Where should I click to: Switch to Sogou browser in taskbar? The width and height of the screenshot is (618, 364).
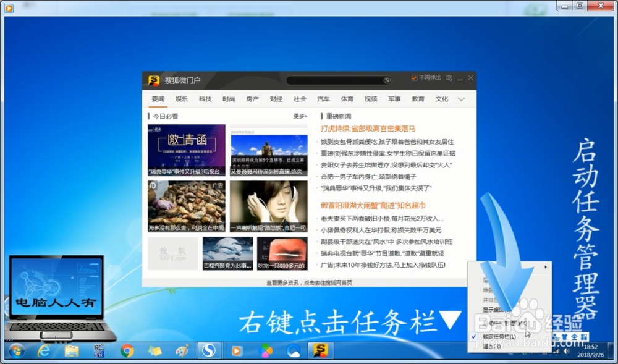(208, 350)
